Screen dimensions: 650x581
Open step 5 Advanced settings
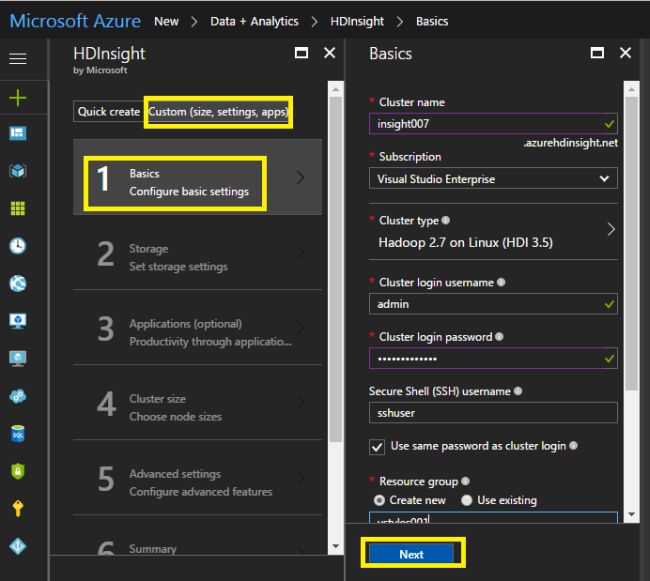[x=197, y=478]
